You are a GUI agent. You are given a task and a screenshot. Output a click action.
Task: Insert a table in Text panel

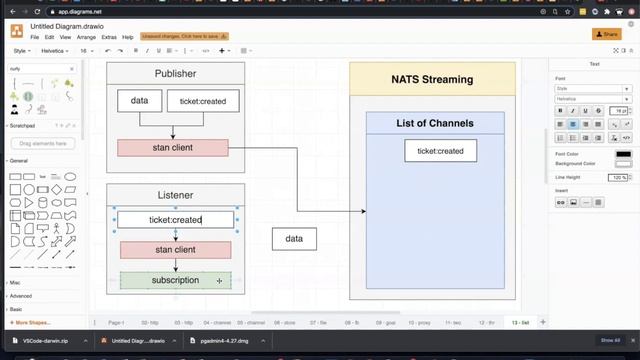[x=598, y=202]
